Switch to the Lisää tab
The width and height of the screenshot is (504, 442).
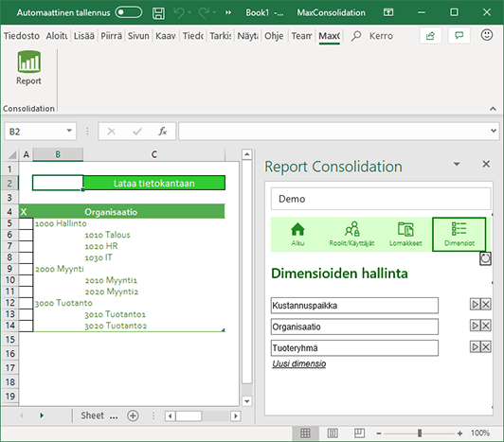click(84, 36)
